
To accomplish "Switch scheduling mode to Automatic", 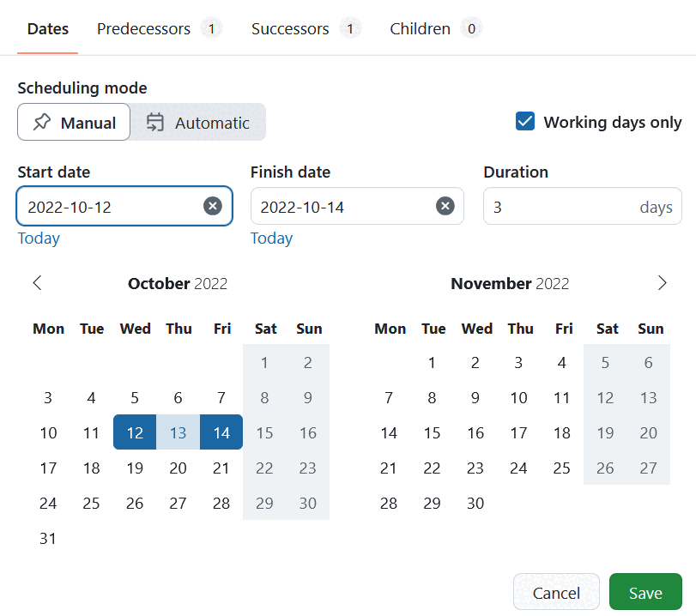I will click(x=197, y=122).
